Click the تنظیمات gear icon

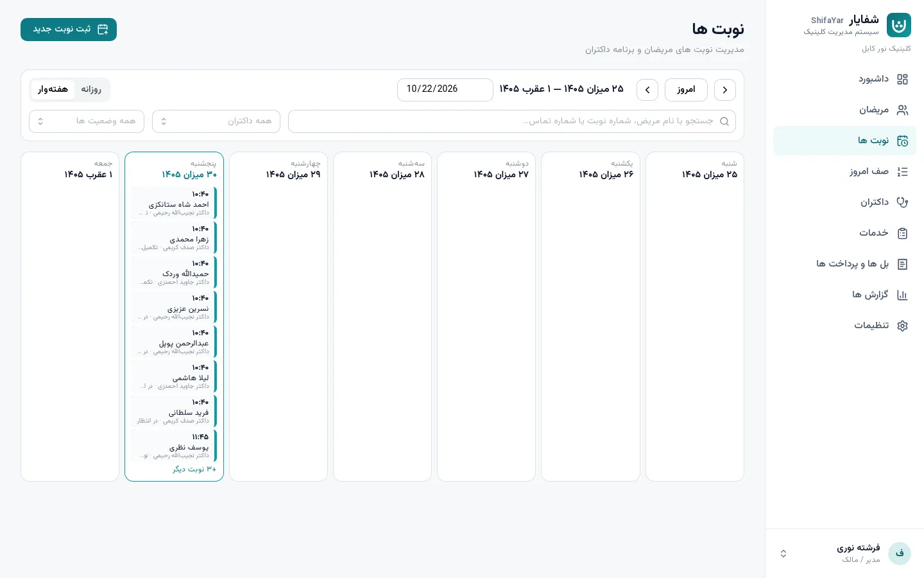coord(902,326)
